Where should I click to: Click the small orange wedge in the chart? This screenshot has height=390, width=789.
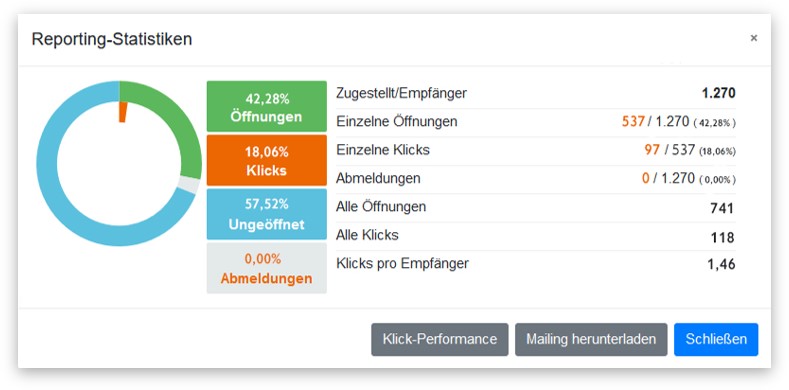point(123,112)
